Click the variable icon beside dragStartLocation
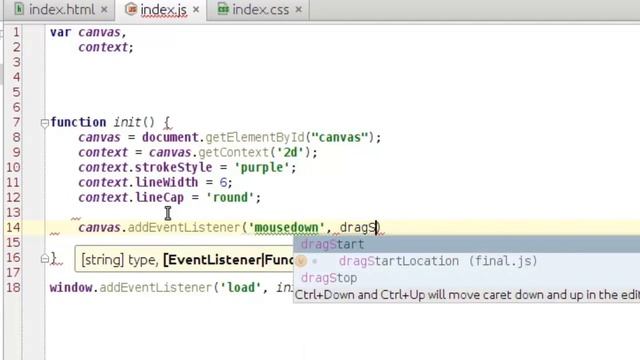The image size is (640, 360). pos(301,260)
